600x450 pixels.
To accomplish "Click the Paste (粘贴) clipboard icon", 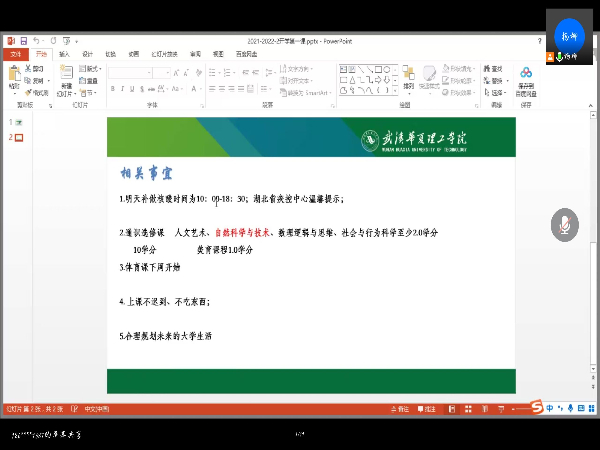I will [15, 73].
